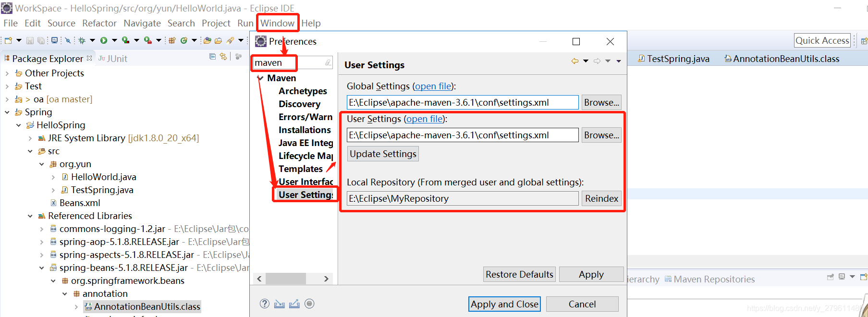868x317 pixels.
Task: Click the left arrow of Preferences tree scrollbar
Action: 259,279
